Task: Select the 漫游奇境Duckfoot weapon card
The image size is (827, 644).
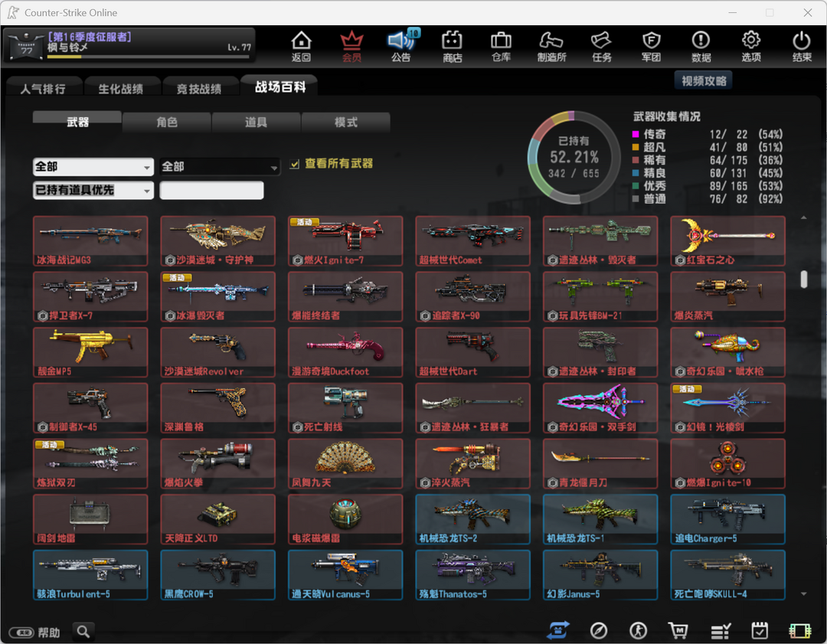Action: click(345, 352)
